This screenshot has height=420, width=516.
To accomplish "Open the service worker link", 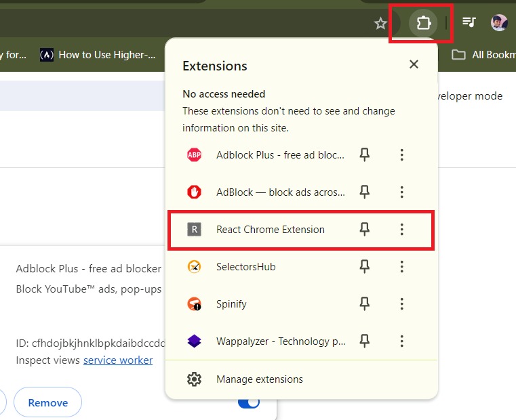I will pos(118,360).
